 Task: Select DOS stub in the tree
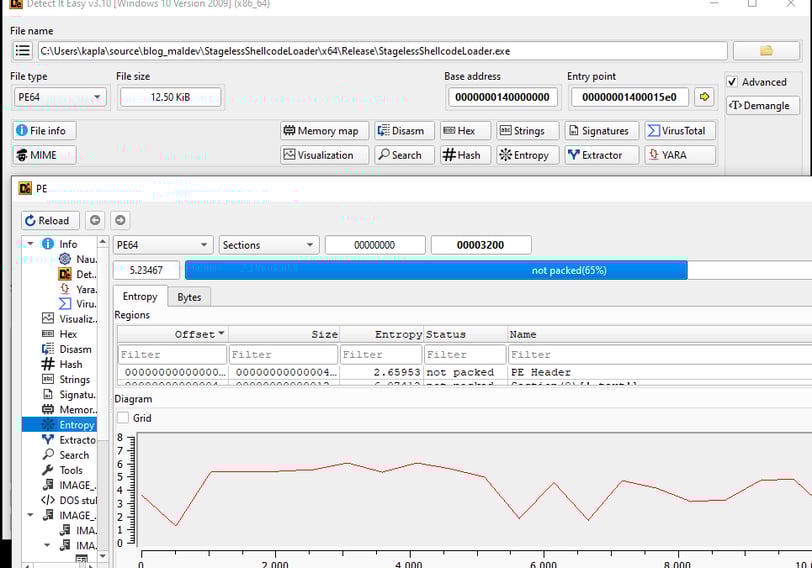(69, 500)
